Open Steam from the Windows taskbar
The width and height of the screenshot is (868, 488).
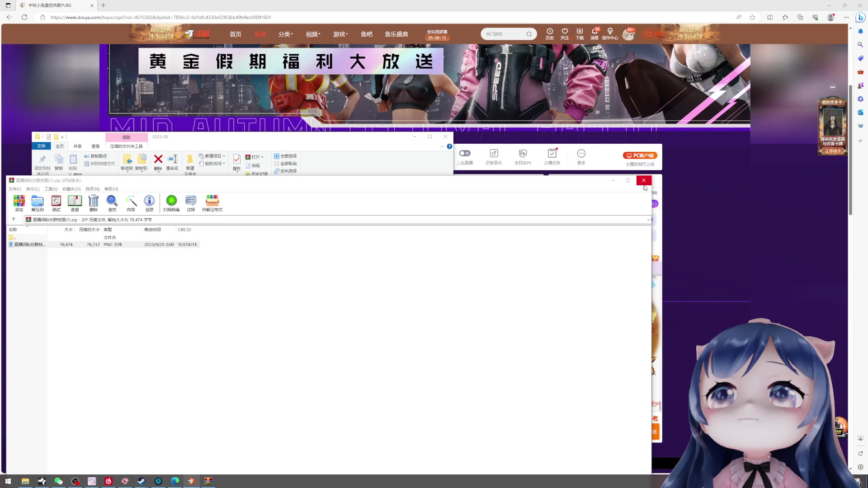142,481
